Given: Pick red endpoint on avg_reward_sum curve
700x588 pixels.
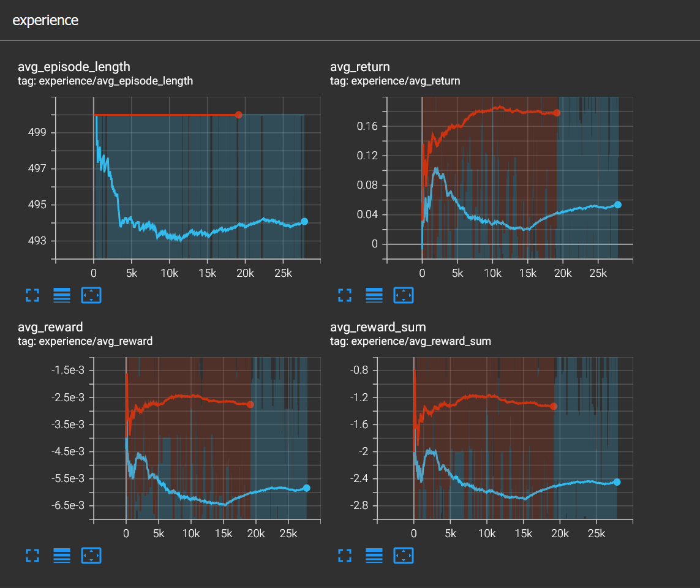Looking at the screenshot, I should click(x=554, y=406).
